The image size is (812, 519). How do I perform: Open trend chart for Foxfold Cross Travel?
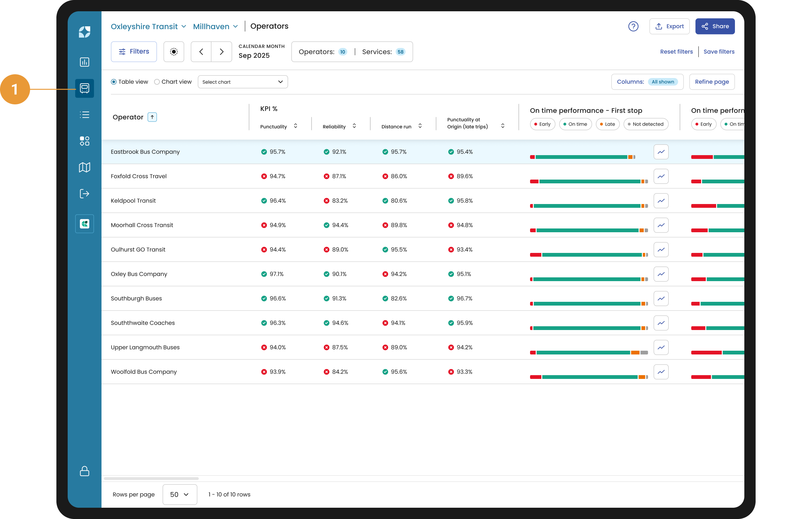[661, 176]
